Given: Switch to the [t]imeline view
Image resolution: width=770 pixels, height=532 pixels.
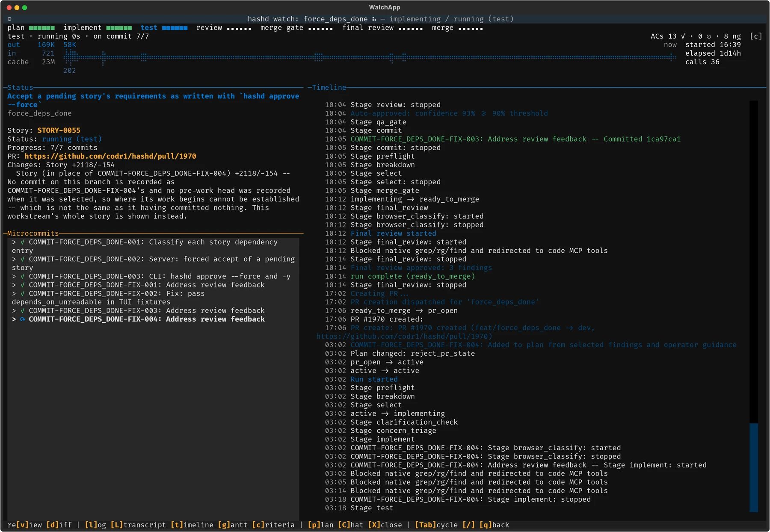Looking at the screenshot, I should (x=192, y=525).
